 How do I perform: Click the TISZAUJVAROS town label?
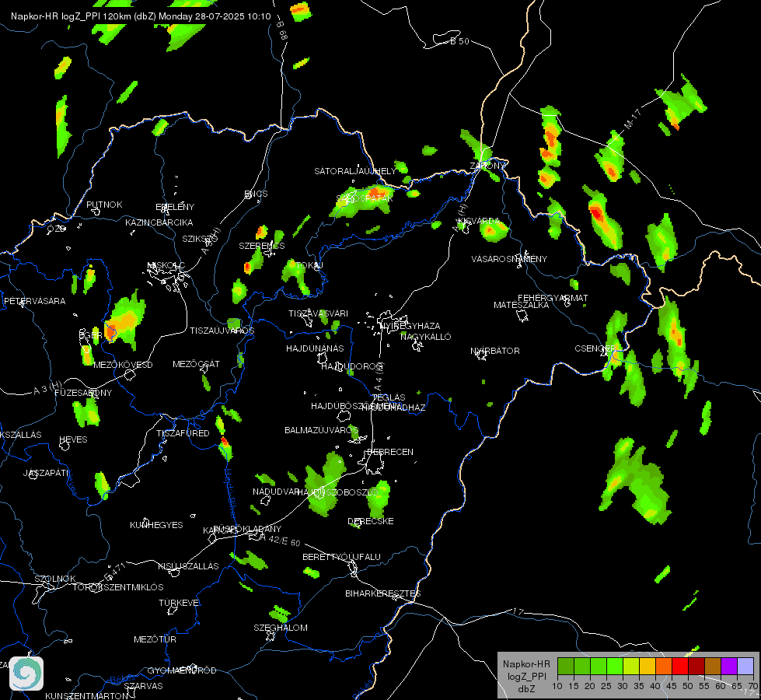pos(222,331)
